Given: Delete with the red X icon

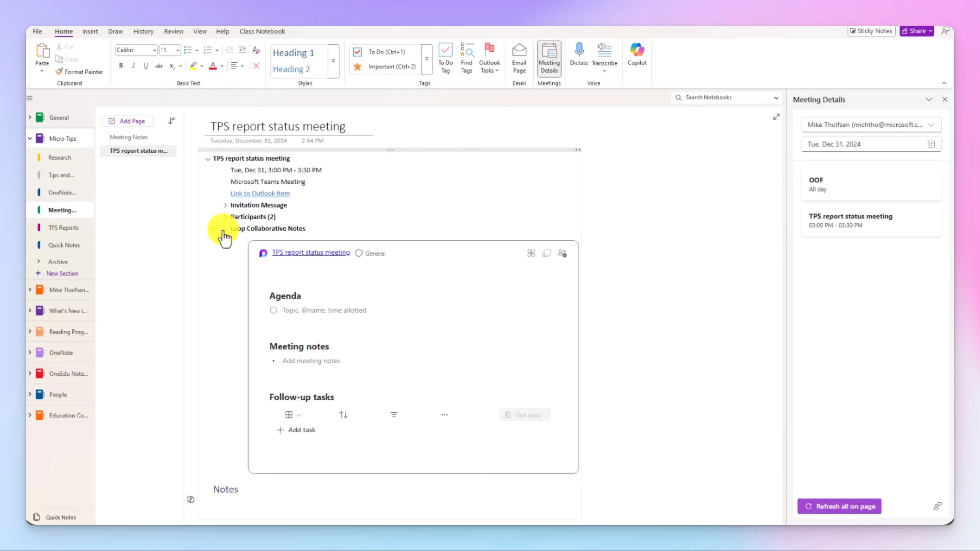Looking at the screenshot, I should (x=256, y=66).
